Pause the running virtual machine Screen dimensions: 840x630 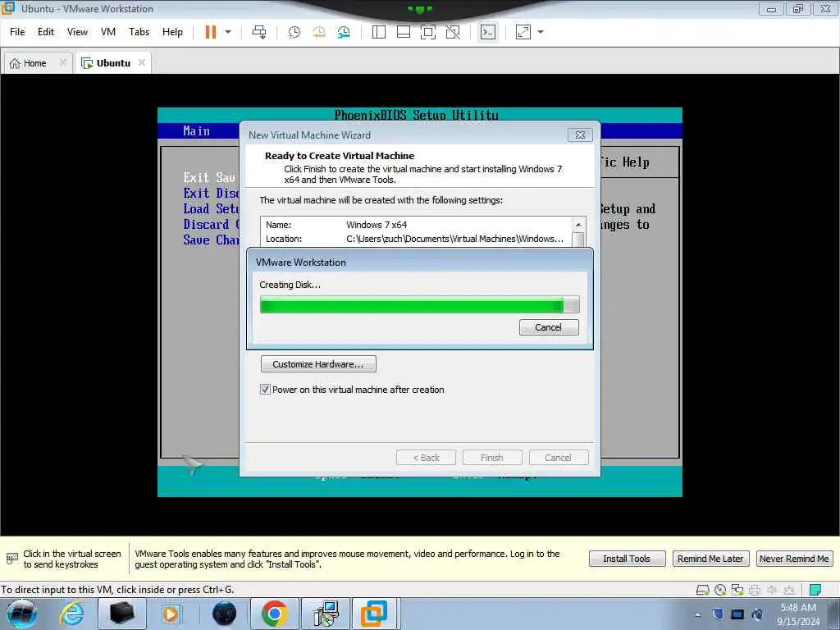click(x=211, y=32)
